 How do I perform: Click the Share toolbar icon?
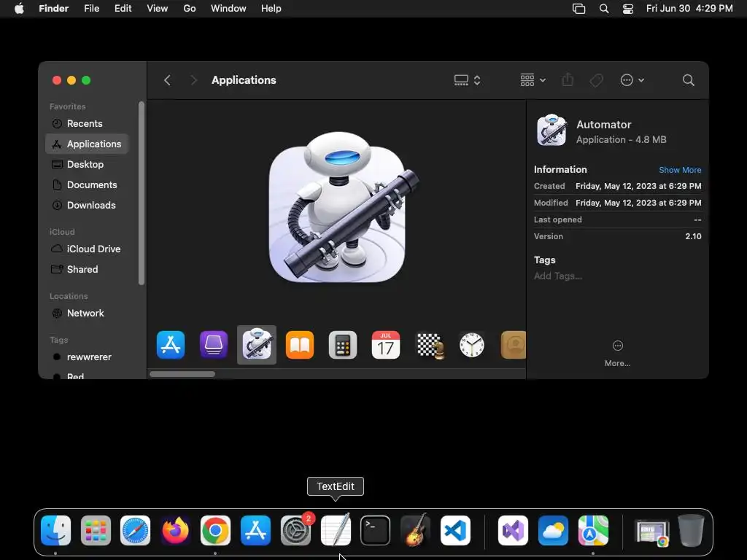(568, 80)
